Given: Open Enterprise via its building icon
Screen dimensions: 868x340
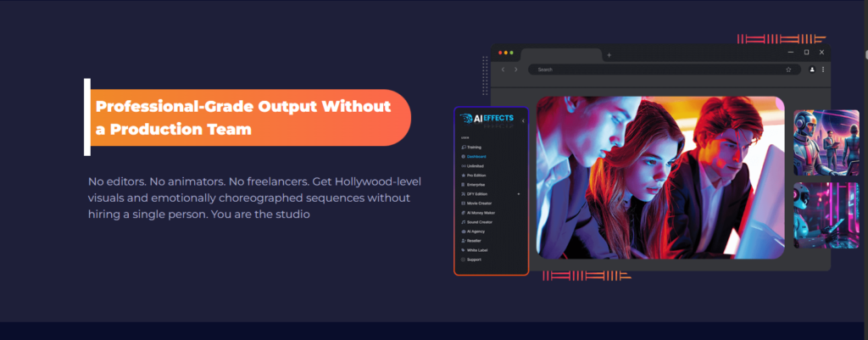Looking at the screenshot, I should point(463,184).
